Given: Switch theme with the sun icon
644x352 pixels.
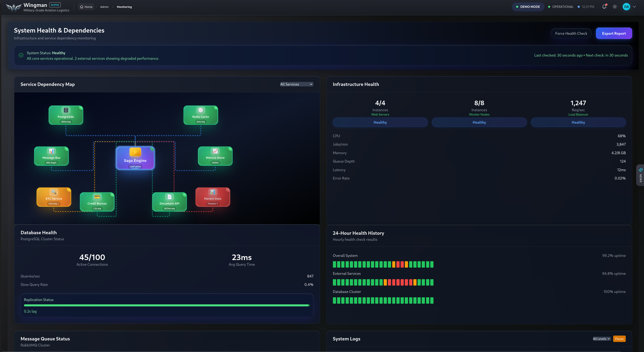Looking at the screenshot, I should click(x=615, y=7).
